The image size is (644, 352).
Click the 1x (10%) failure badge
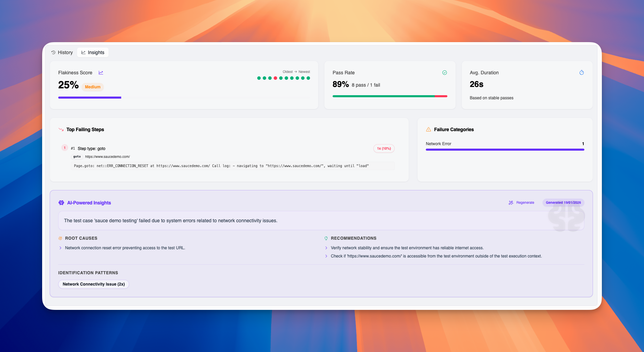click(x=384, y=148)
